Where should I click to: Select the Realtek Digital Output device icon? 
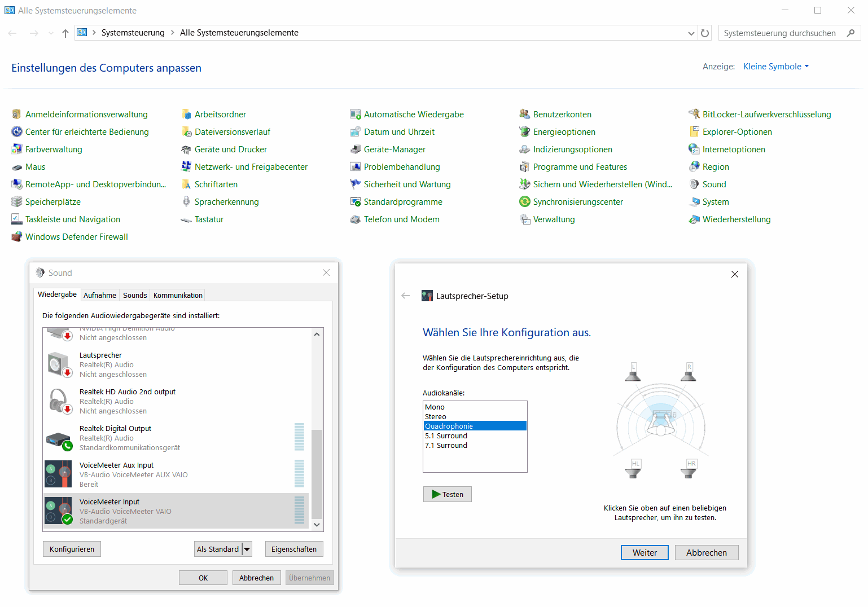[59, 439]
